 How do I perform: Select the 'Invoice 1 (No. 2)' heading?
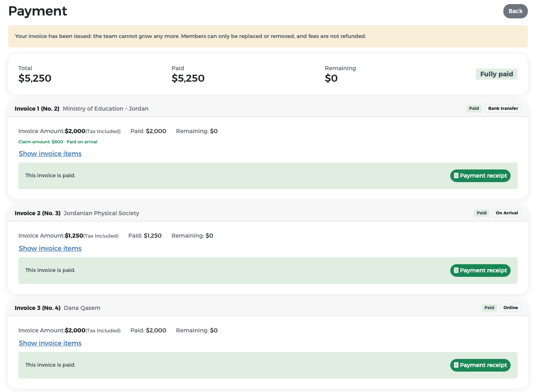pos(37,109)
